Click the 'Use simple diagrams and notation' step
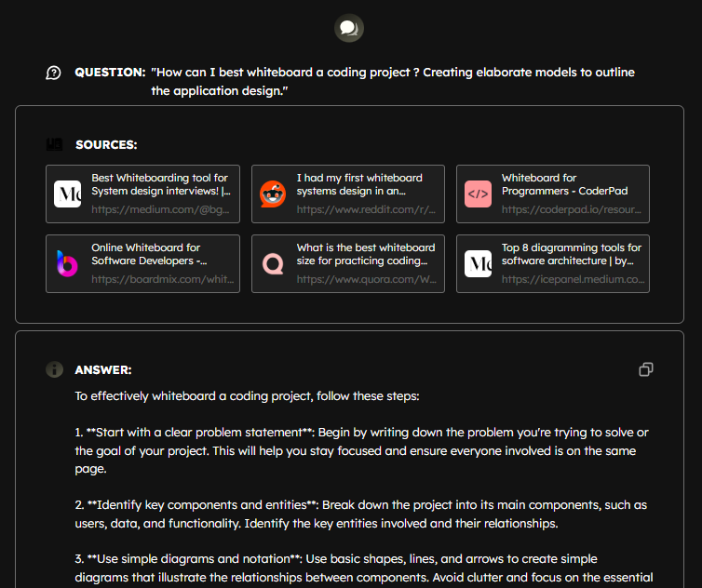This screenshot has height=588, width=702. 363,568
